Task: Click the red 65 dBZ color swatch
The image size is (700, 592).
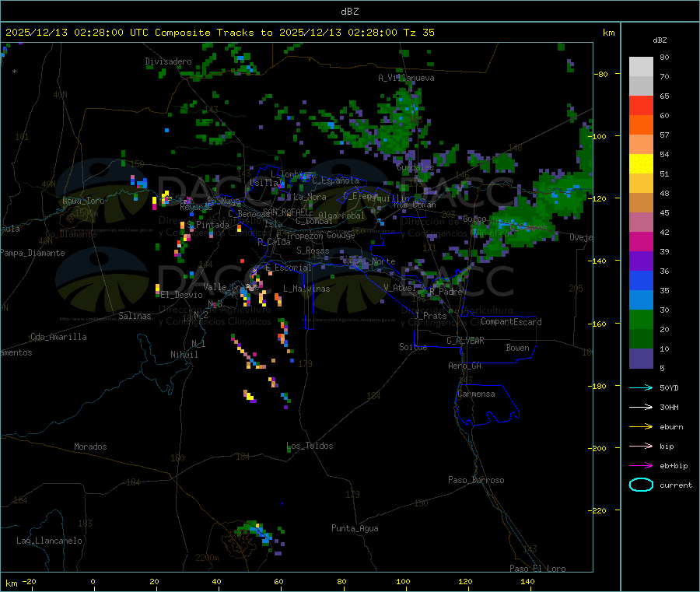Action: (x=641, y=105)
